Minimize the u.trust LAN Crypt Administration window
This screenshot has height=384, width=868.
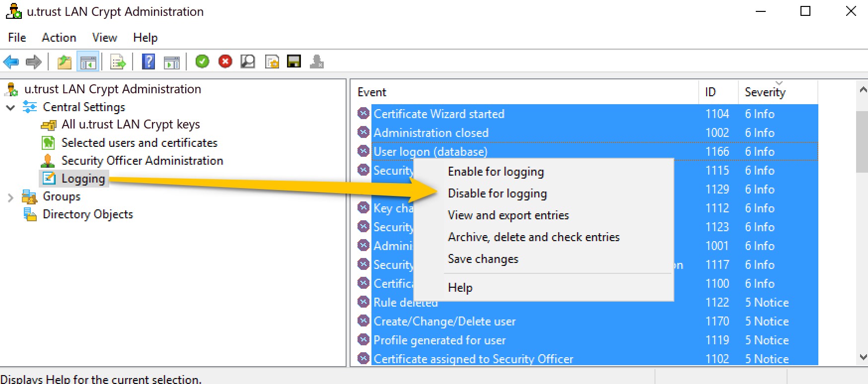point(760,11)
